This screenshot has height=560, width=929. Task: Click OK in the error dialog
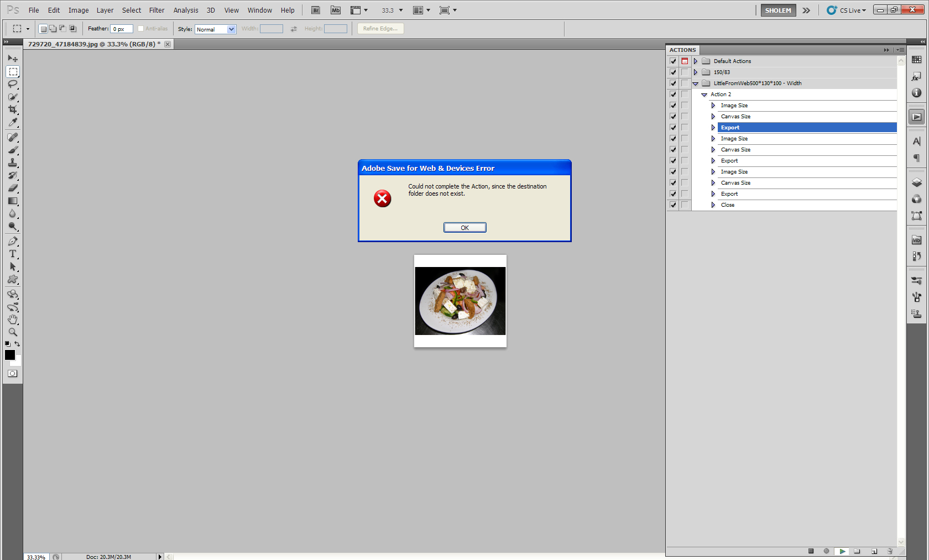point(465,228)
